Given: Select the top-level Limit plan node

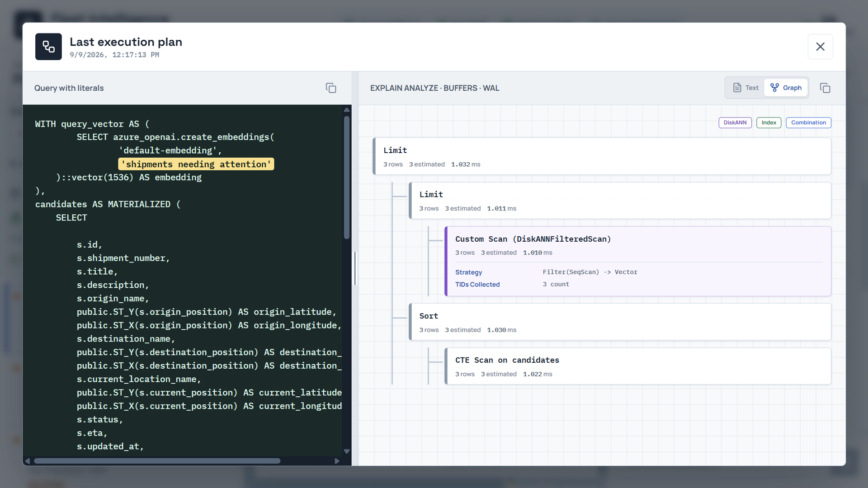Looking at the screenshot, I should tap(602, 156).
